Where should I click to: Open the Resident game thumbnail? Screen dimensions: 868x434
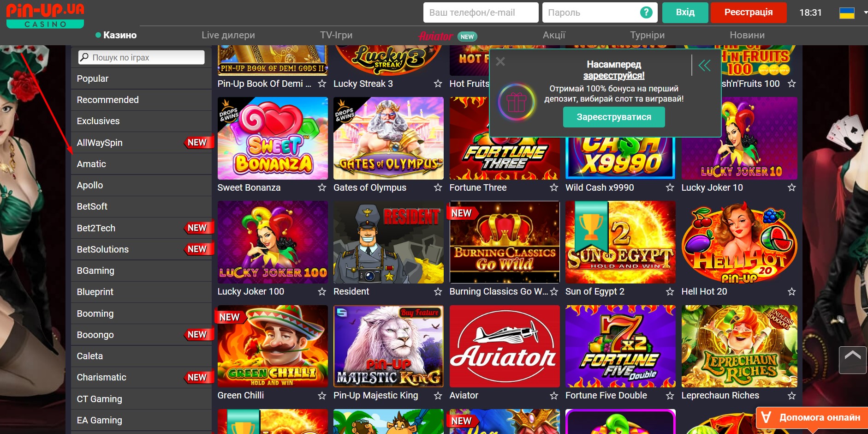388,242
